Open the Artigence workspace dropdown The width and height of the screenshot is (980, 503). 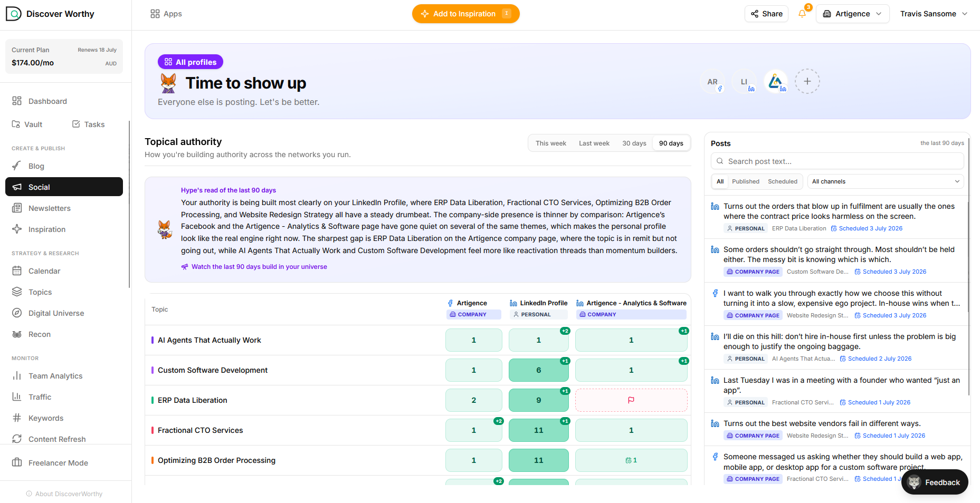tap(853, 14)
